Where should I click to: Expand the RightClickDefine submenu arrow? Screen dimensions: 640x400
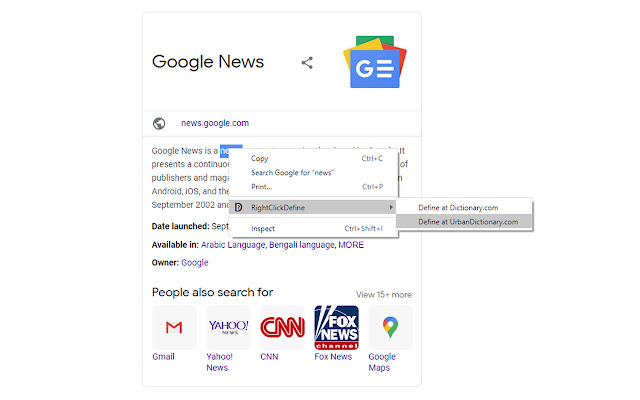391,207
